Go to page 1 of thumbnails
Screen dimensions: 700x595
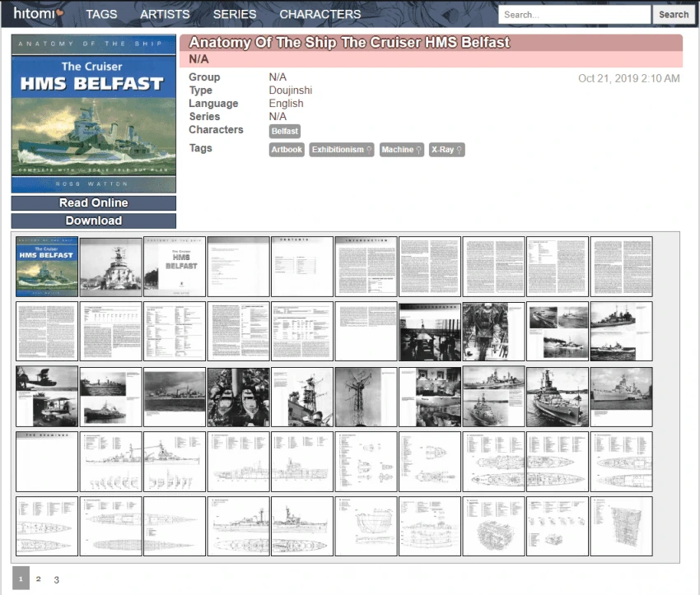(x=21, y=579)
